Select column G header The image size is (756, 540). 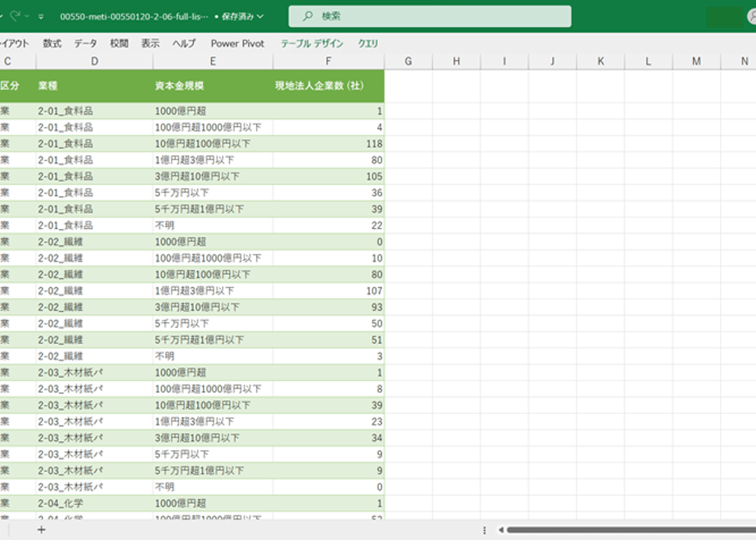click(408, 61)
